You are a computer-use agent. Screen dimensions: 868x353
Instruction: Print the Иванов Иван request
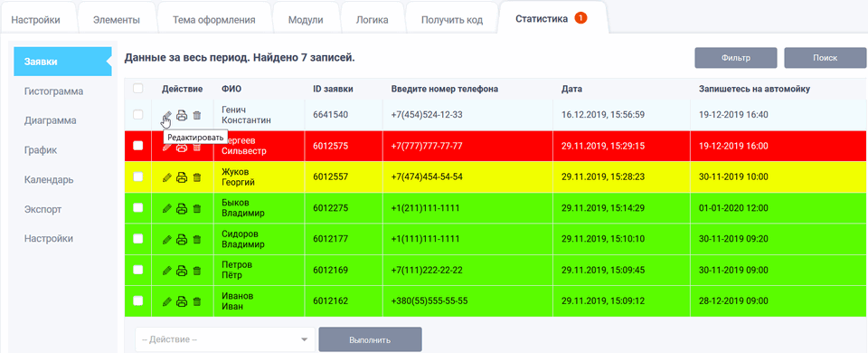pos(182,302)
